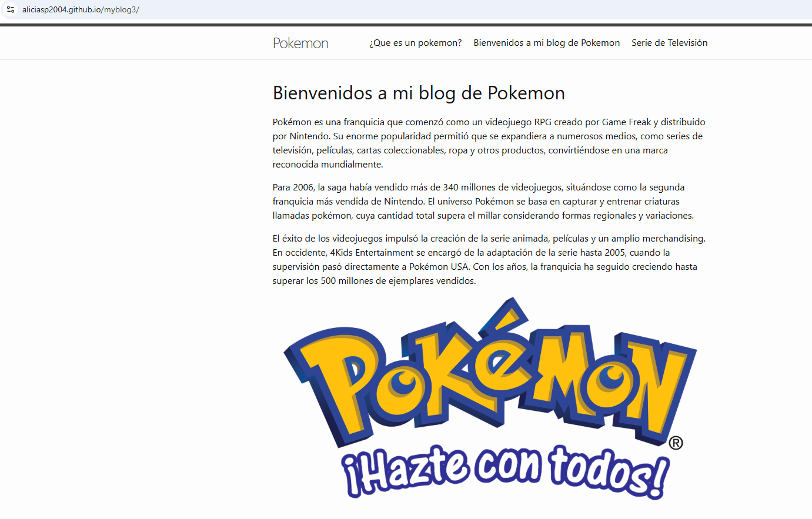Image resolution: width=812 pixels, height=519 pixels.
Task: Click the ¡Hazte con todos! tagline graphic
Action: point(506,471)
